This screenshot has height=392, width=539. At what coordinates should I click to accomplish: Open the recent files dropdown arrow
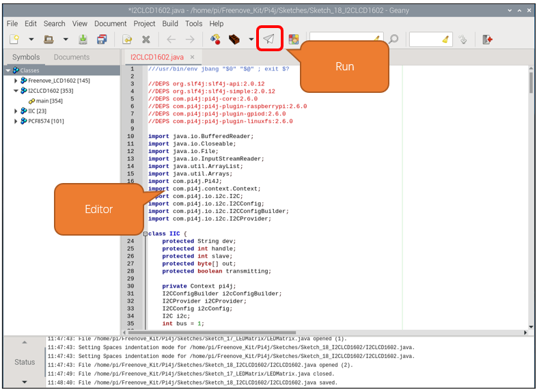66,39
